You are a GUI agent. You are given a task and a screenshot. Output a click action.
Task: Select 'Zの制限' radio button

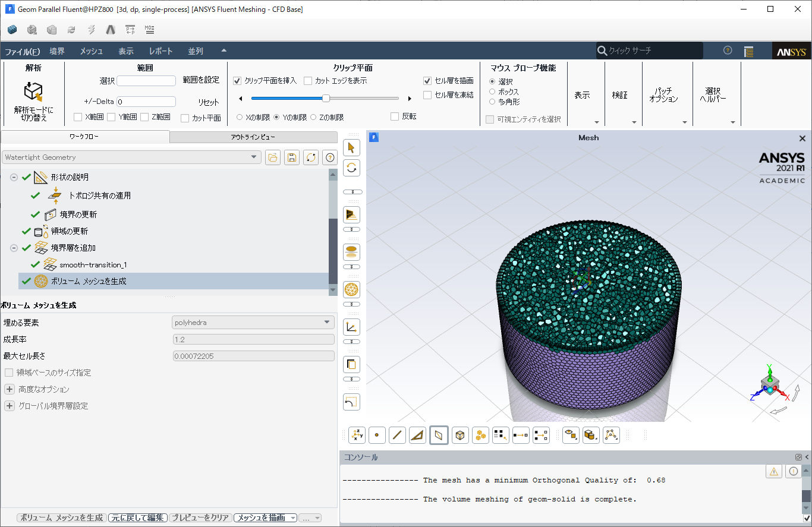pyautogui.click(x=314, y=117)
